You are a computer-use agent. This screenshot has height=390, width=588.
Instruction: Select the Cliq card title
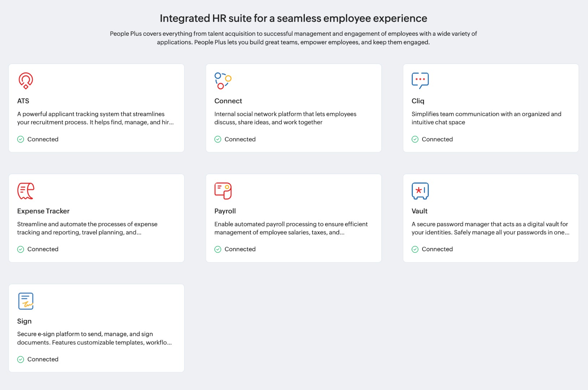pos(418,101)
